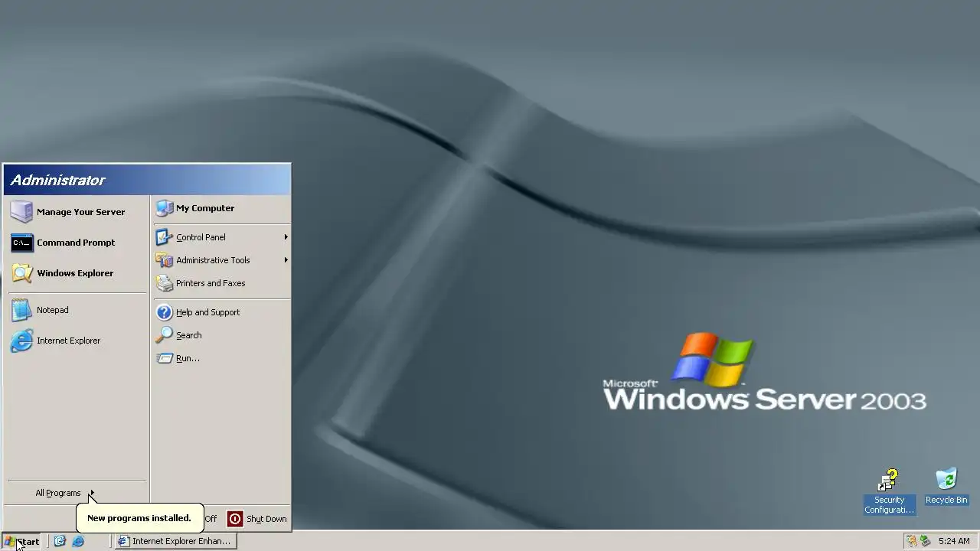The image size is (980, 551).
Task: Click Show Desktop quick launch icon
Action: [60, 541]
